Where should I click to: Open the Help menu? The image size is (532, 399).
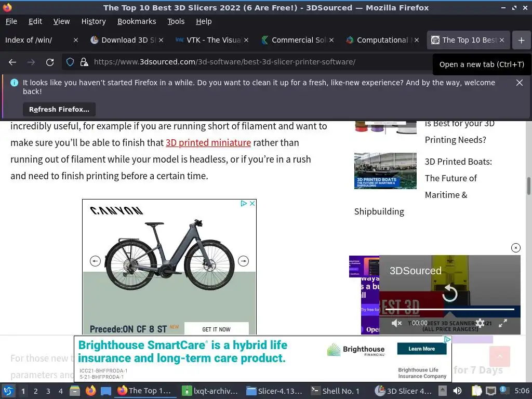coord(204,21)
